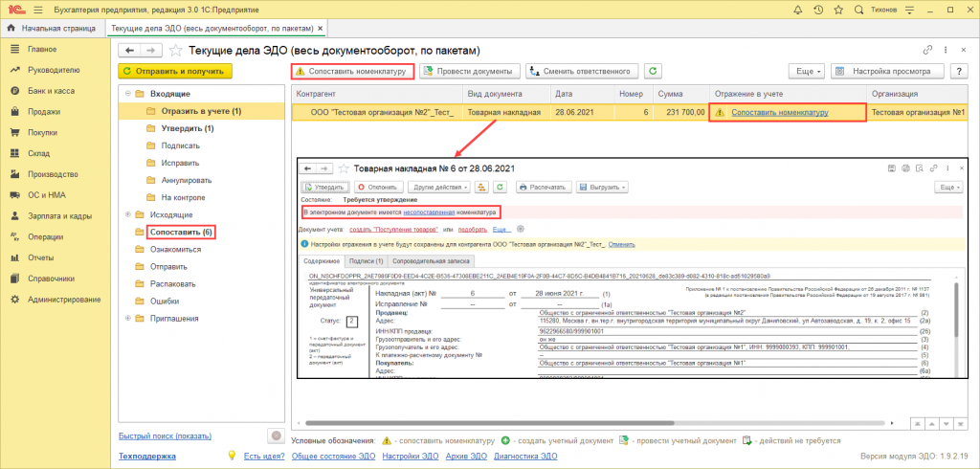Open Покупки section in sidebar

(x=42, y=133)
